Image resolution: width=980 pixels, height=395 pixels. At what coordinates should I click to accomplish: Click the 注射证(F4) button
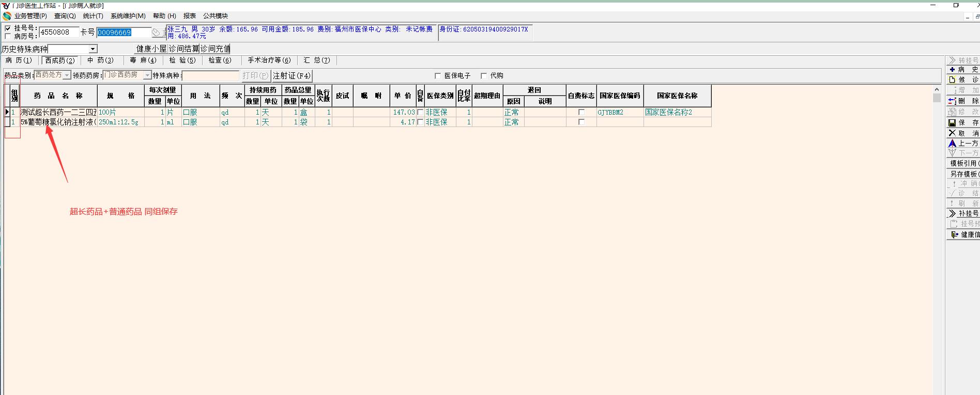pos(292,75)
